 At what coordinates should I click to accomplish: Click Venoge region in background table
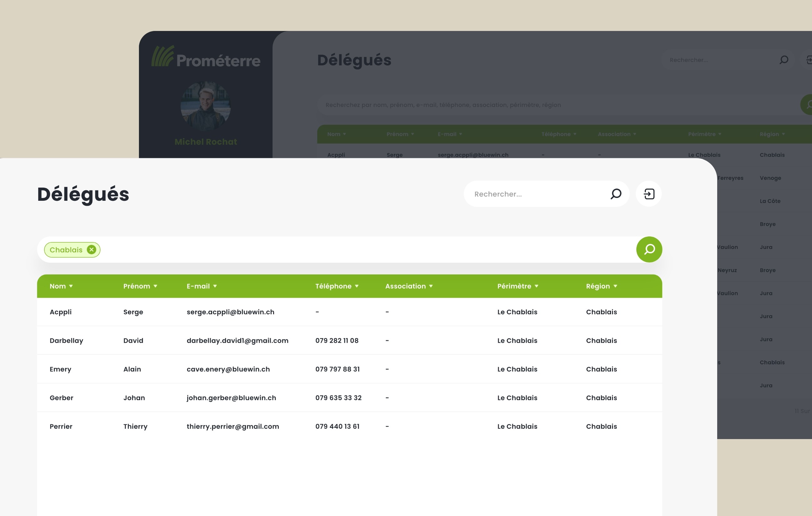770,178
